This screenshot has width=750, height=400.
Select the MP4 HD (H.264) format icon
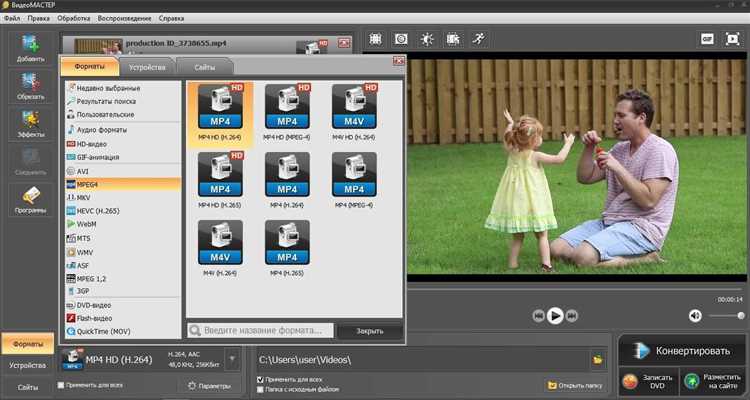pos(219,107)
